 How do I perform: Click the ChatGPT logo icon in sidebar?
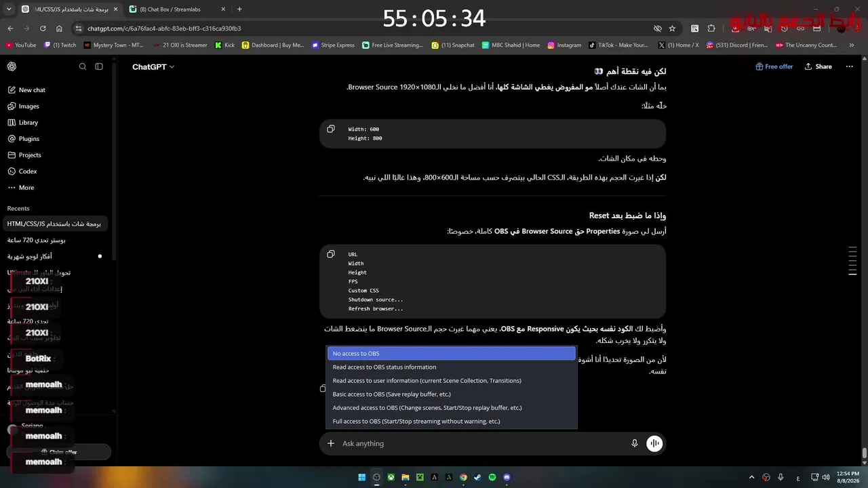coord(12,66)
